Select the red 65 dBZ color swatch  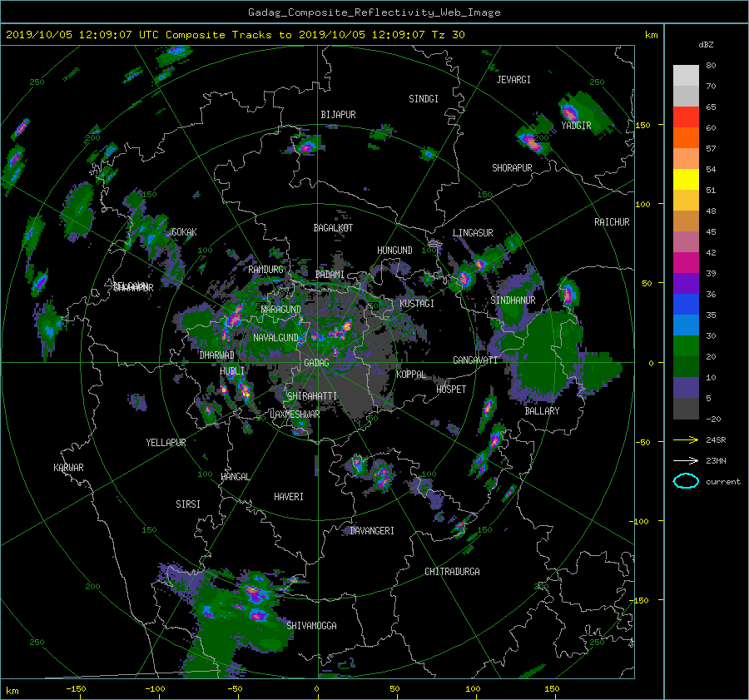point(686,117)
